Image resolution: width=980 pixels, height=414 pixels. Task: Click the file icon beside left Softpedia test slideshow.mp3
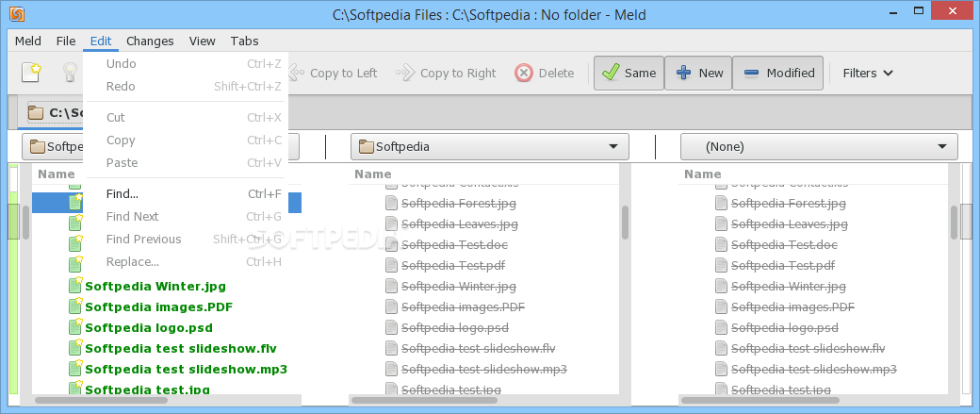[75, 368]
